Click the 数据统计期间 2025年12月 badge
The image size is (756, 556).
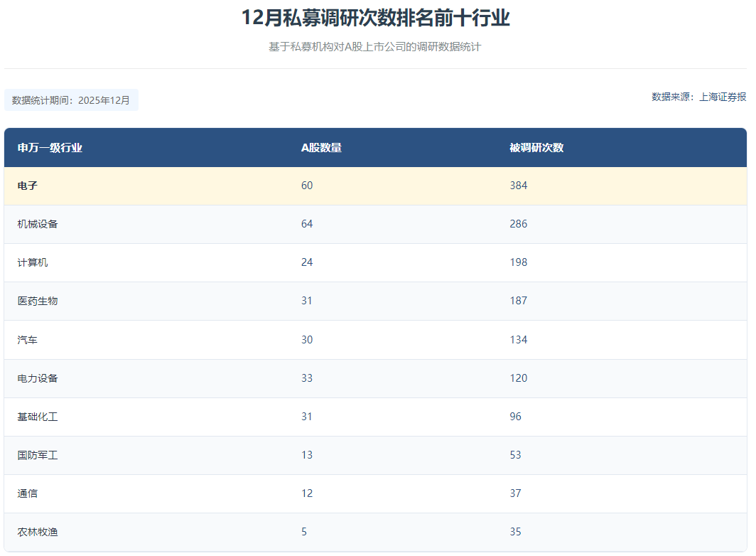(x=71, y=100)
